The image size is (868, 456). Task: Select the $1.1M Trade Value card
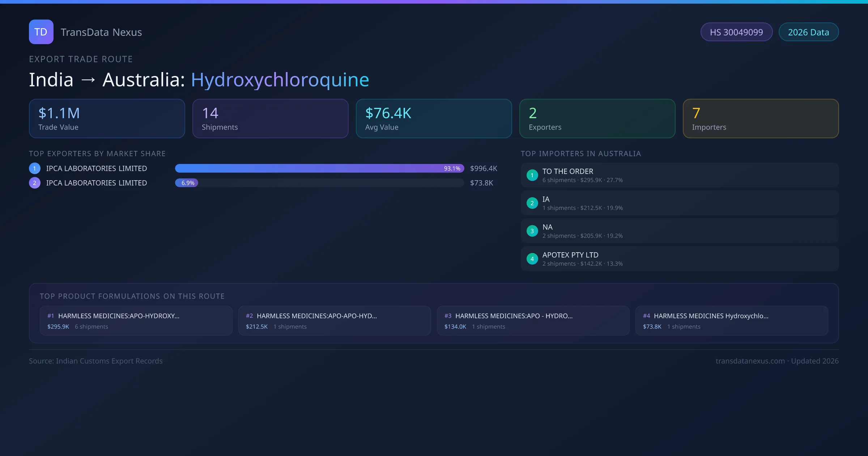pos(107,119)
